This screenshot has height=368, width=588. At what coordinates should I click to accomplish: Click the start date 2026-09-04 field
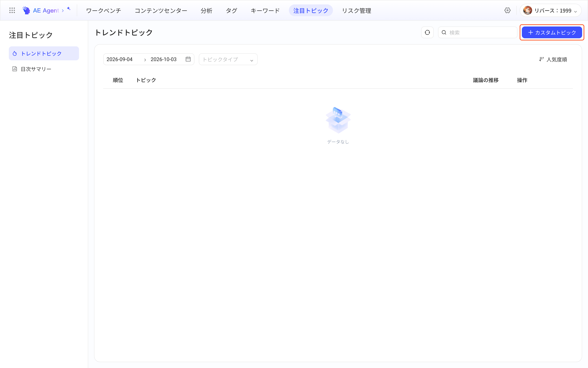120,59
